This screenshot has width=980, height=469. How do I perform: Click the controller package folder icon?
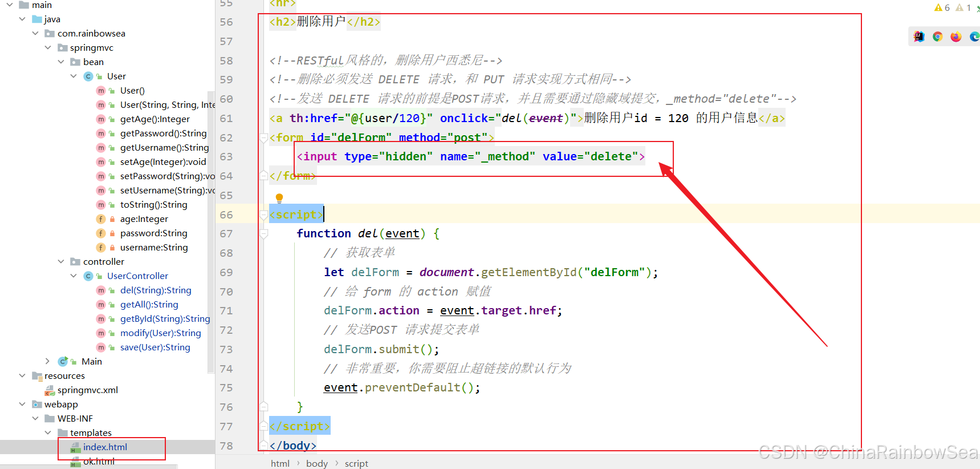point(75,262)
